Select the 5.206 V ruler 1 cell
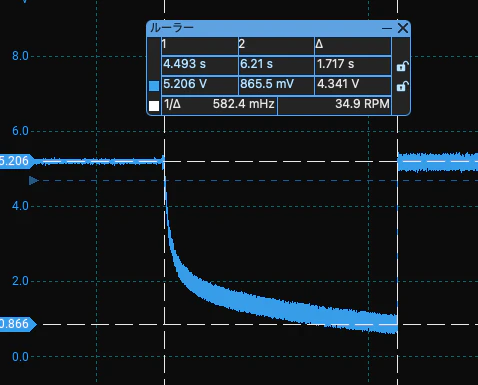The width and height of the screenshot is (478, 385). [x=200, y=85]
